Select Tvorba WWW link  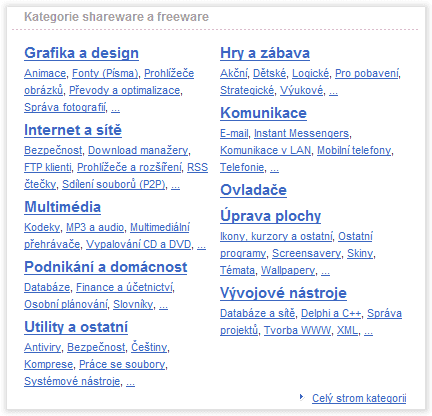297,330
